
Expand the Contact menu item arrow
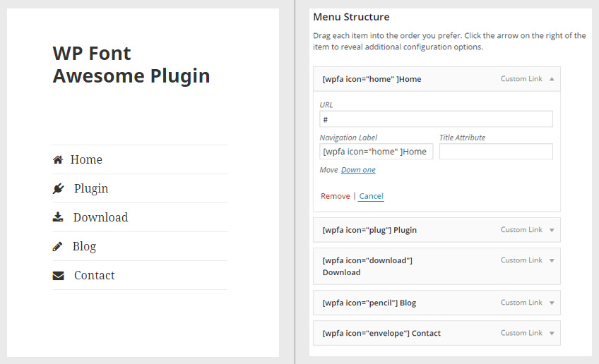[552, 334]
